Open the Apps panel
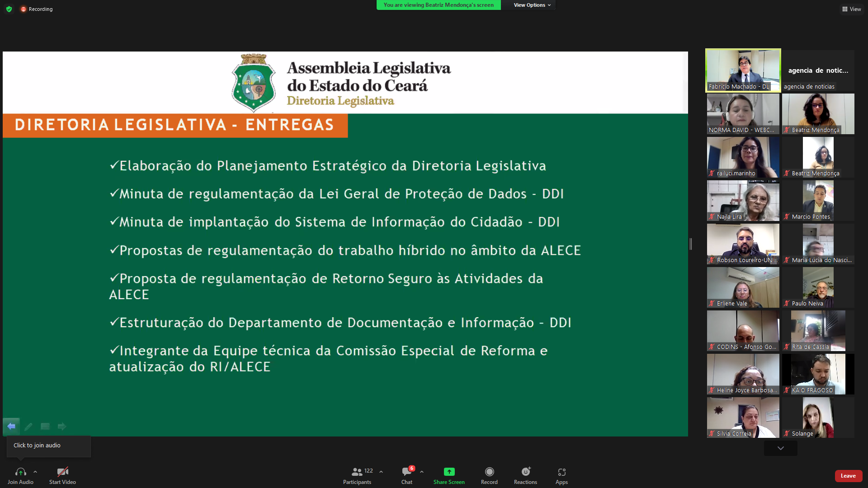 coord(561,472)
